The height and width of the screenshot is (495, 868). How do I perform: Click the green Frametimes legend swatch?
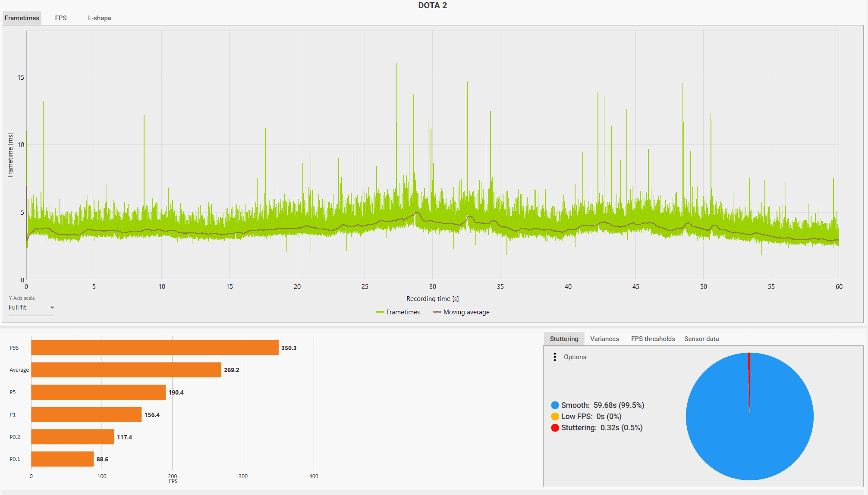point(380,312)
